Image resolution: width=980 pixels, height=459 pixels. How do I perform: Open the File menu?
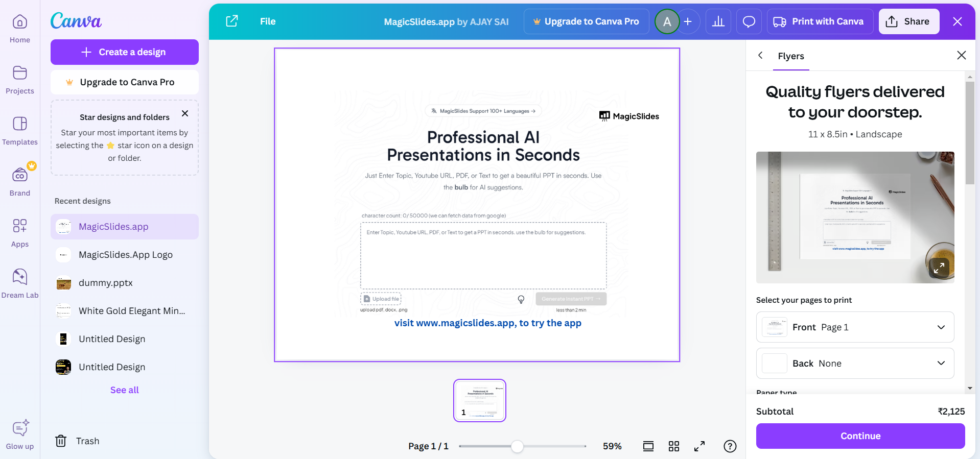[268, 21]
